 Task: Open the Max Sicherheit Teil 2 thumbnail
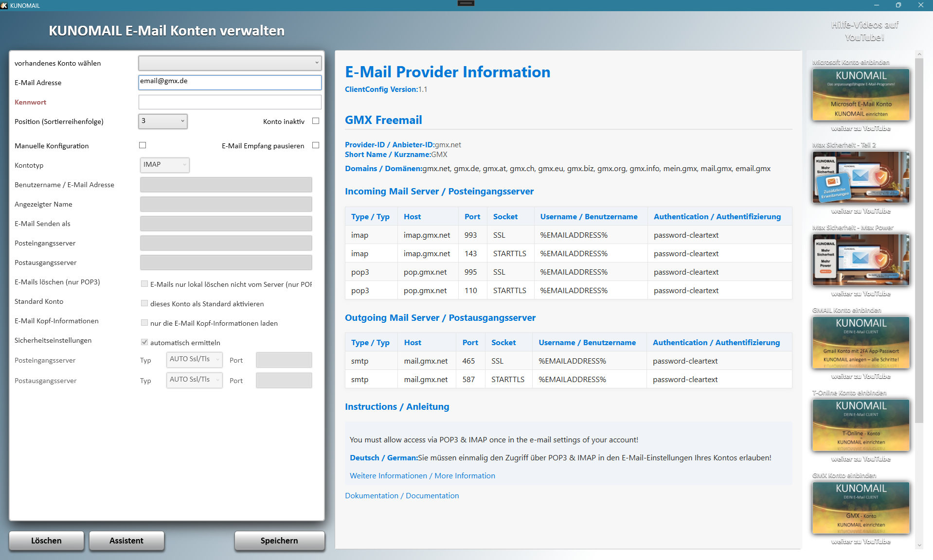pyautogui.click(x=861, y=177)
